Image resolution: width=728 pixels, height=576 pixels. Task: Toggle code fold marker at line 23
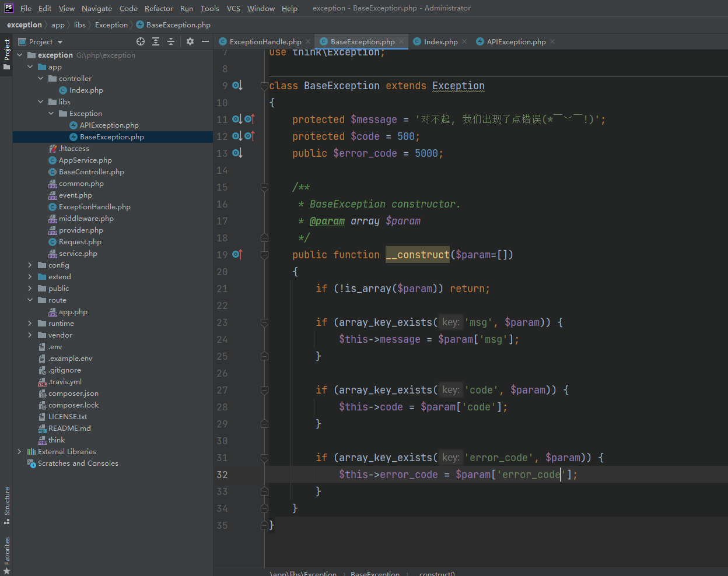[x=264, y=322]
